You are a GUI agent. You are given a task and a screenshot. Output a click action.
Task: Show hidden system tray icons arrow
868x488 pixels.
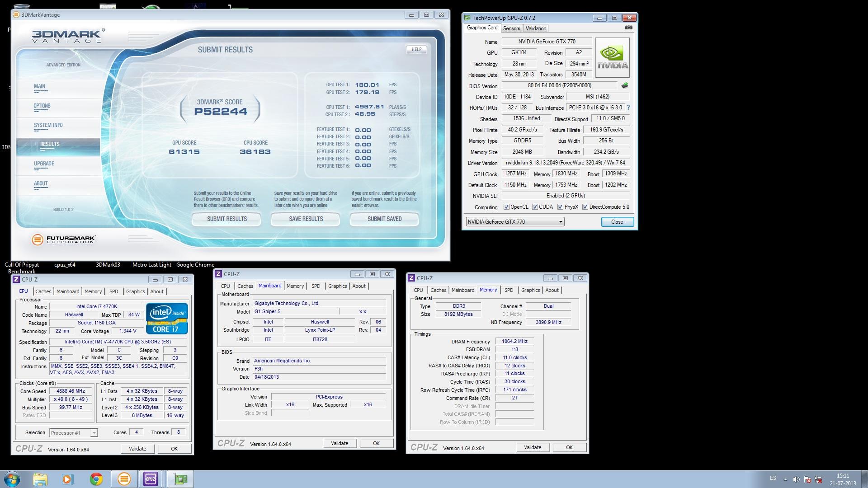(785, 479)
